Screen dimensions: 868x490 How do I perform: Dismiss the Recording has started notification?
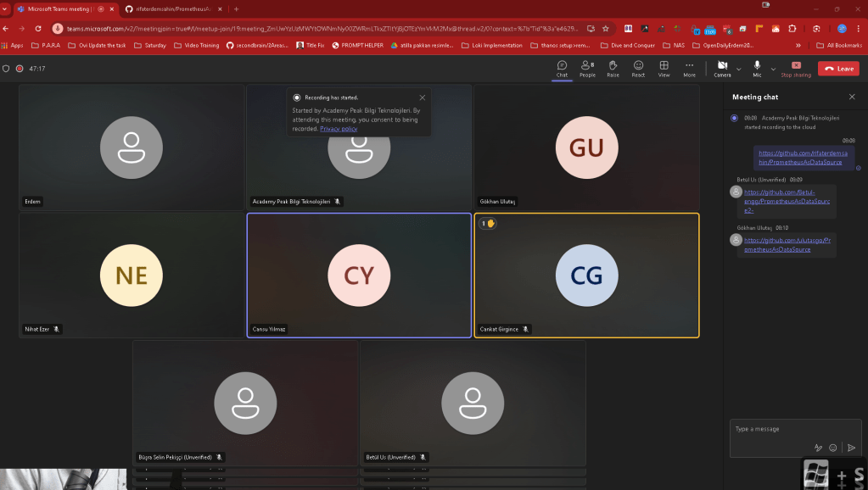pos(423,97)
